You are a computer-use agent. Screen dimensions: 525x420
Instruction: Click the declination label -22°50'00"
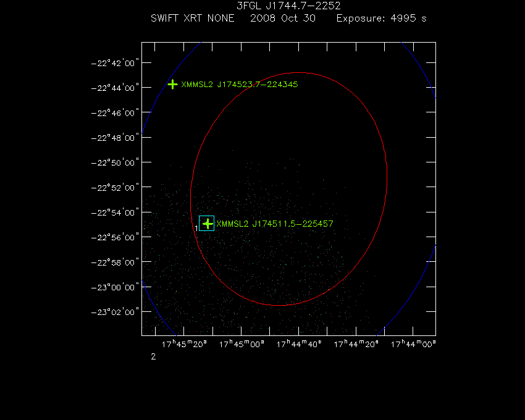[115, 162]
